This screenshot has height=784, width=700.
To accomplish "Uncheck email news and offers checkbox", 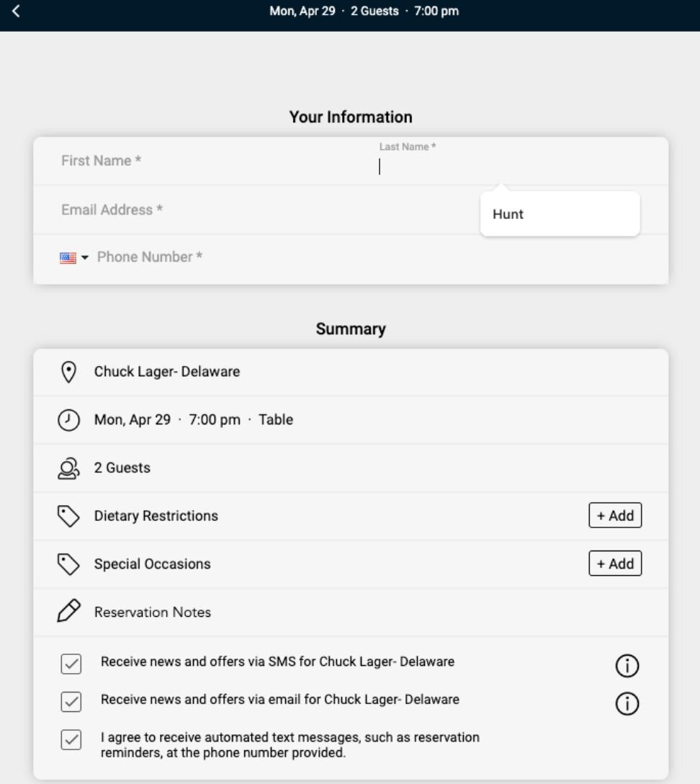I will [71, 701].
